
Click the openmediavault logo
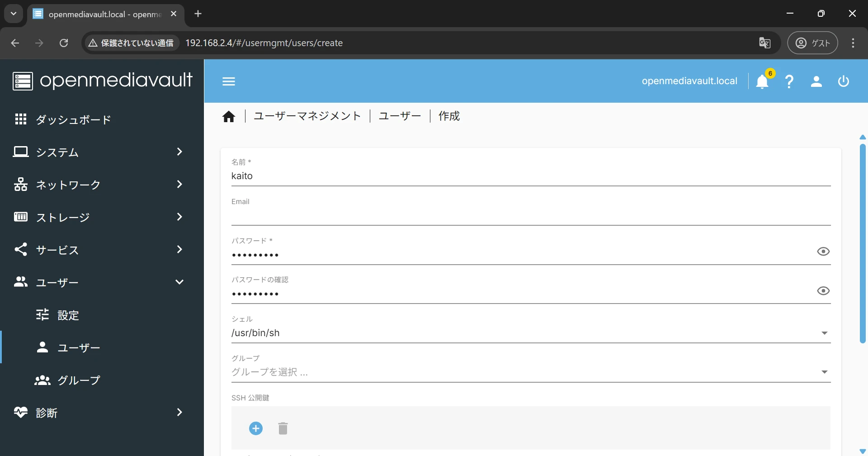pyautogui.click(x=103, y=81)
